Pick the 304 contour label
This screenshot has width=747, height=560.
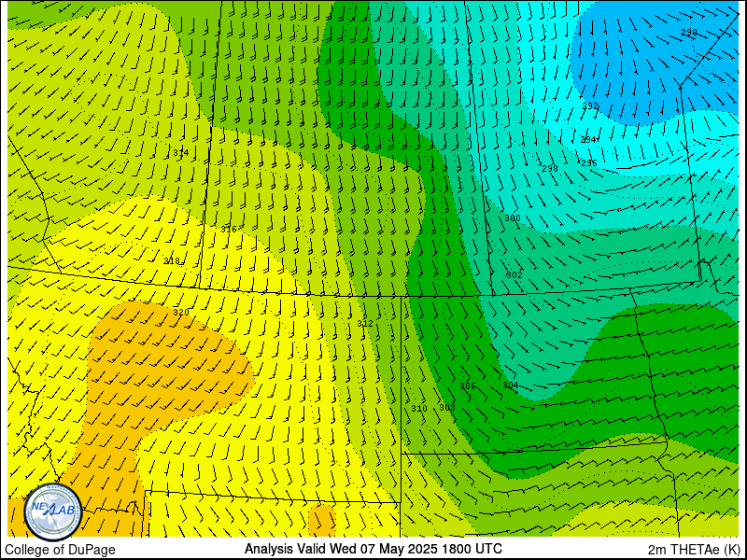click(x=510, y=385)
